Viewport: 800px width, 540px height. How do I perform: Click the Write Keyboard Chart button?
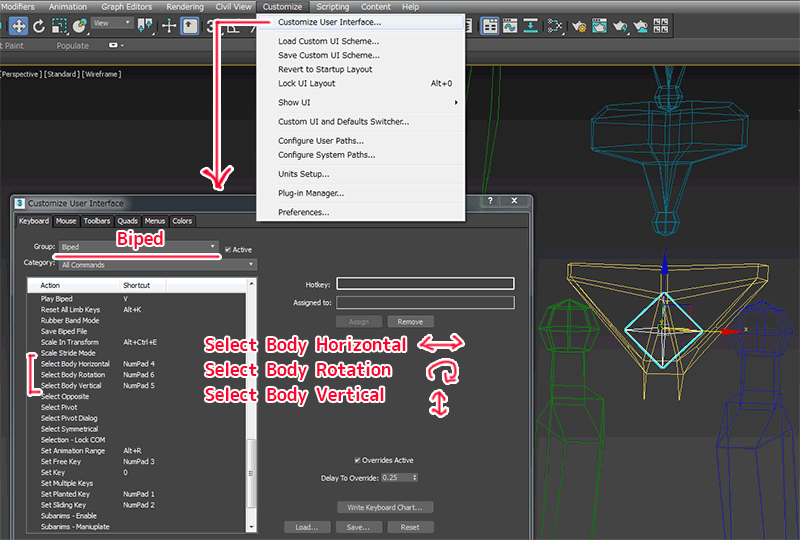385,507
